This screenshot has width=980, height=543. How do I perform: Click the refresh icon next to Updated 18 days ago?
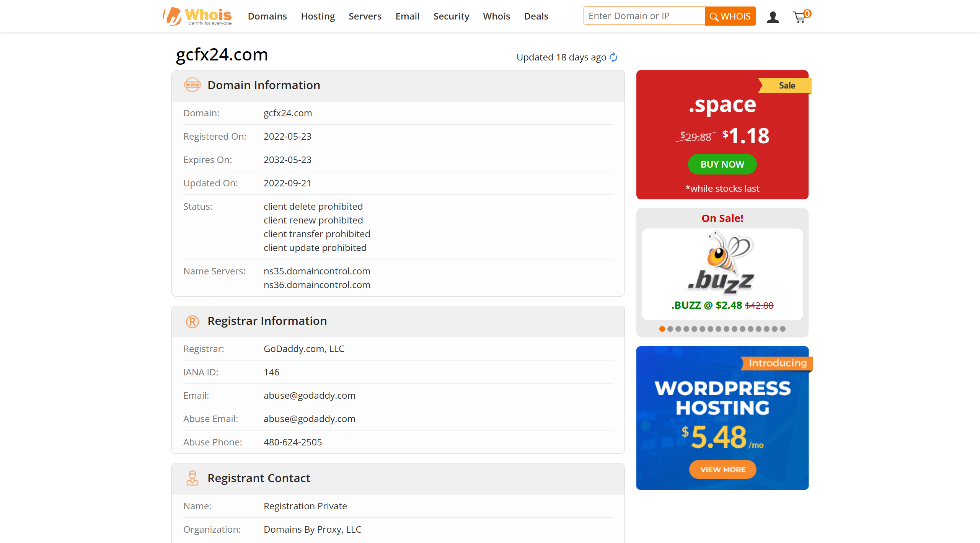coord(613,57)
